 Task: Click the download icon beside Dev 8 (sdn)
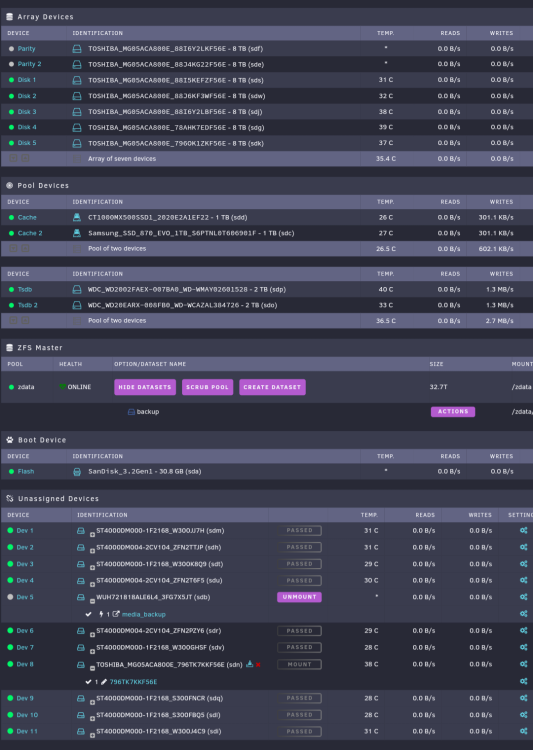click(249, 664)
